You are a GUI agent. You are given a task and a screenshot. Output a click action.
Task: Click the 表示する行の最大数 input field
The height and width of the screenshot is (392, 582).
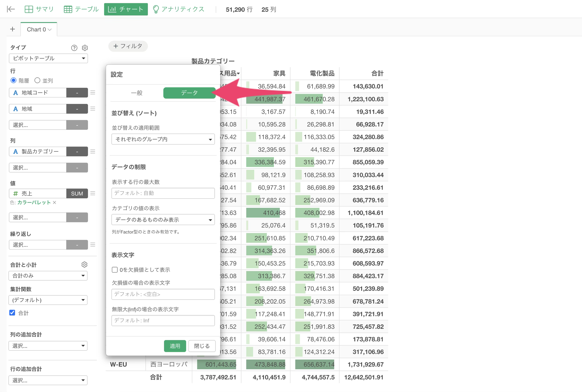[163, 193]
